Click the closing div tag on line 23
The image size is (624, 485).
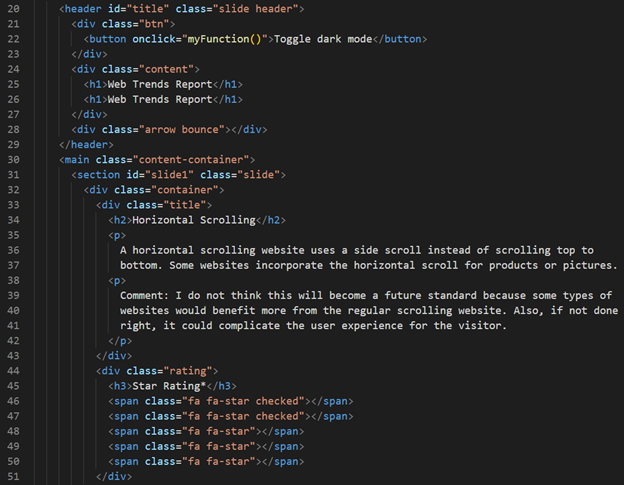point(90,54)
